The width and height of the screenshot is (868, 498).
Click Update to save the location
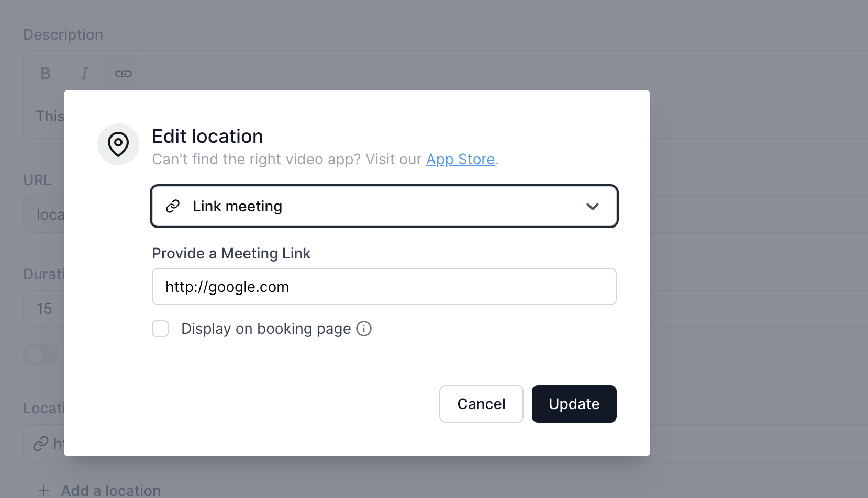pyautogui.click(x=574, y=403)
